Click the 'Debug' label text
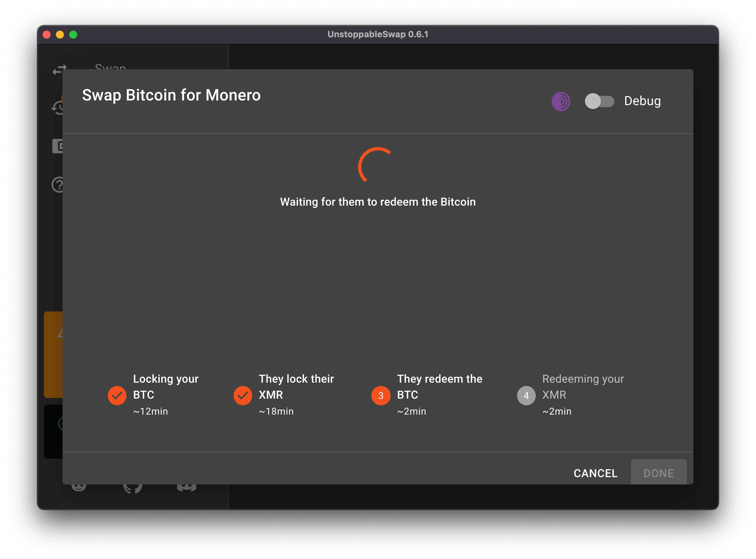Image resolution: width=756 pixels, height=559 pixels. pyautogui.click(x=642, y=101)
